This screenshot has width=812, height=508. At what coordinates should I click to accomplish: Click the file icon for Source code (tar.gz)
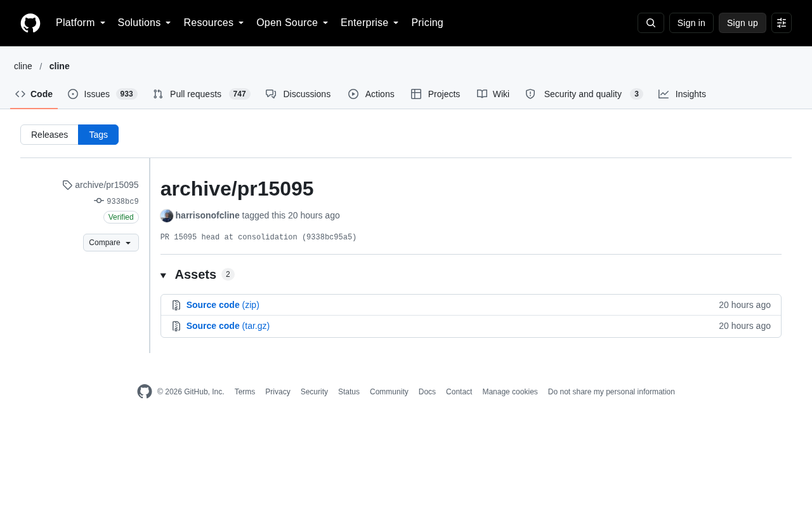[x=176, y=326]
